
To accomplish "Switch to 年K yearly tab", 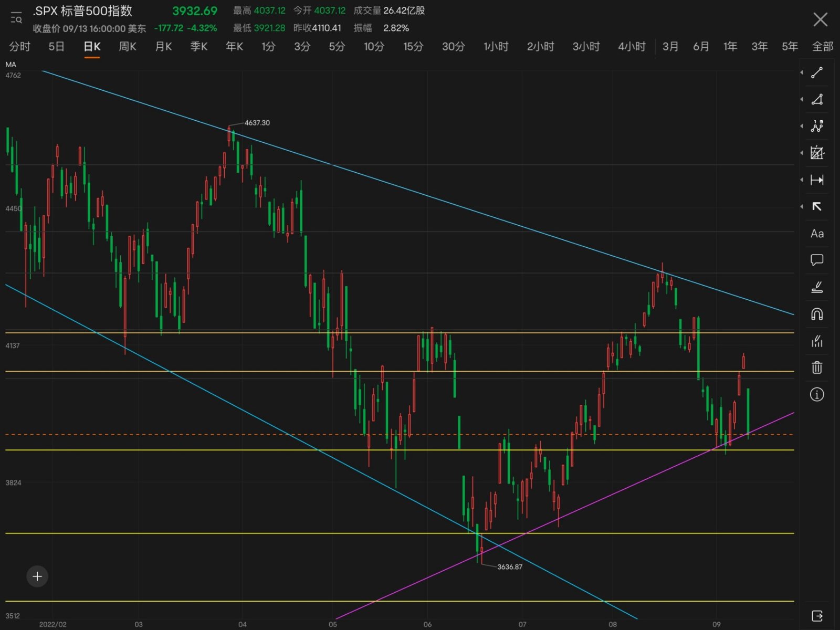I will pyautogui.click(x=234, y=47).
